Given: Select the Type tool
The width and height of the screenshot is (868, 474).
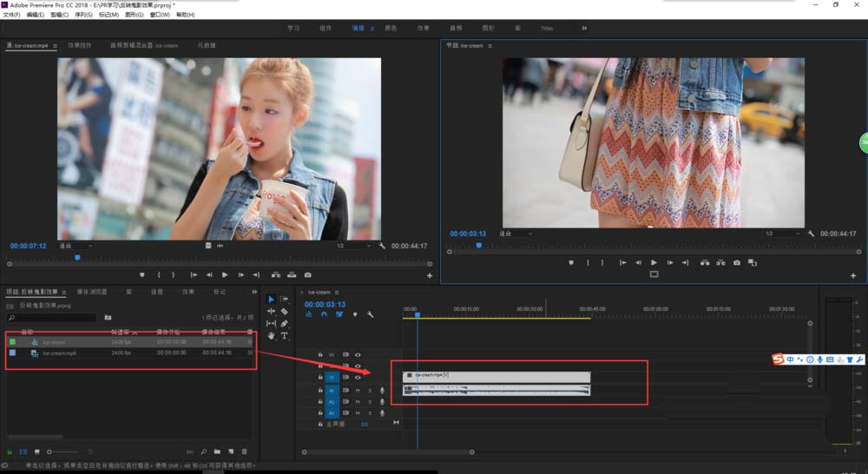Looking at the screenshot, I should pos(284,335).
